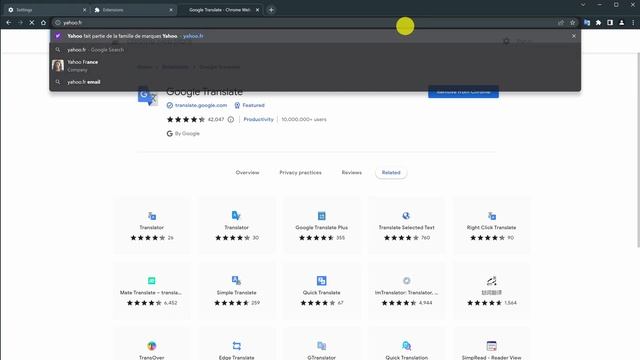Open TransOver extension icon
640x360 pixels.
[151, 346]
